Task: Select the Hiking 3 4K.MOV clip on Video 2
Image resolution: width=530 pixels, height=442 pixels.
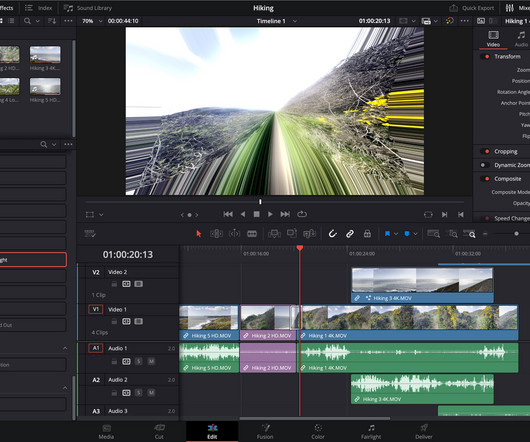Action: click(422, 285)
